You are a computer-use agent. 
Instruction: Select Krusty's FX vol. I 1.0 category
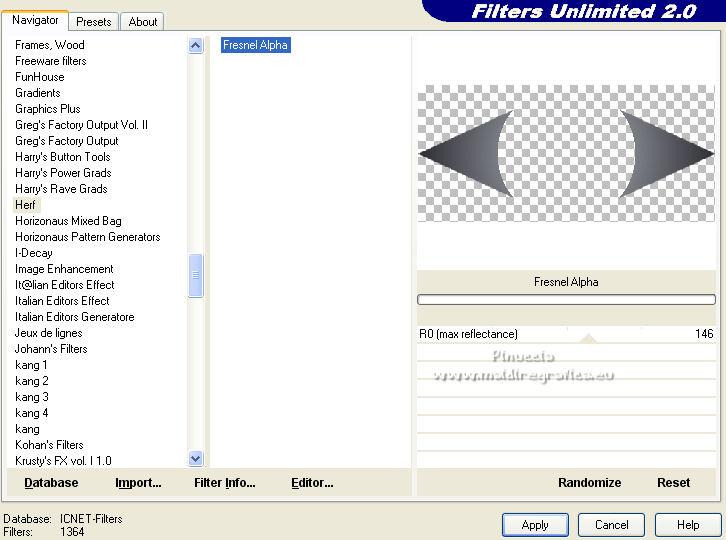point(63,461)
